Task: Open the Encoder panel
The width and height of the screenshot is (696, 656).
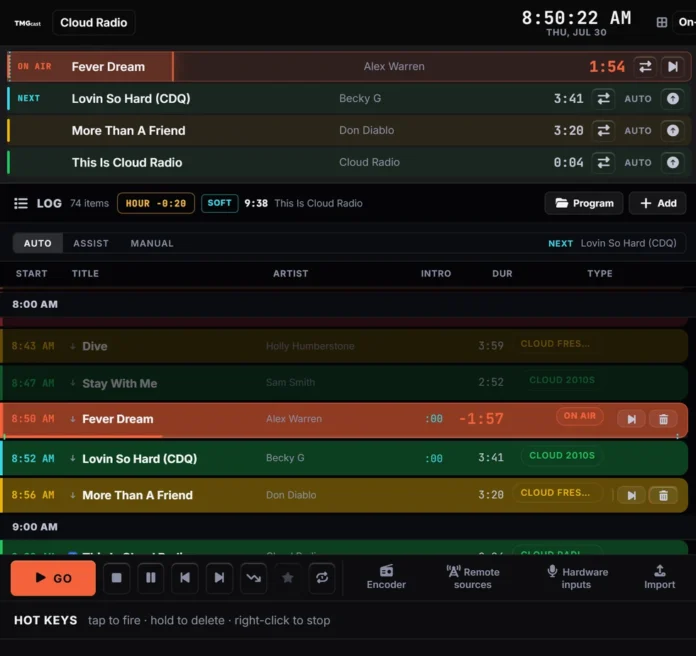Action: pos(386,577)
